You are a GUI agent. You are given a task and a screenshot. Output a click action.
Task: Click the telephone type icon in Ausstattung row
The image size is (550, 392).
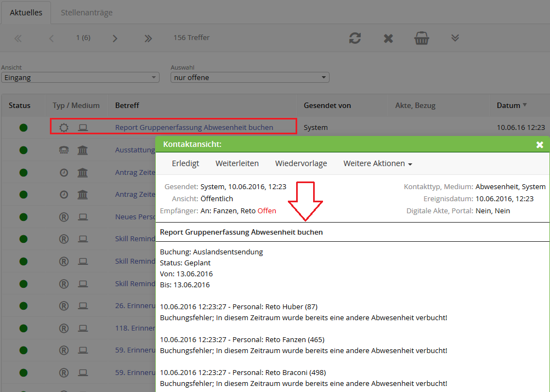point(64,150)
